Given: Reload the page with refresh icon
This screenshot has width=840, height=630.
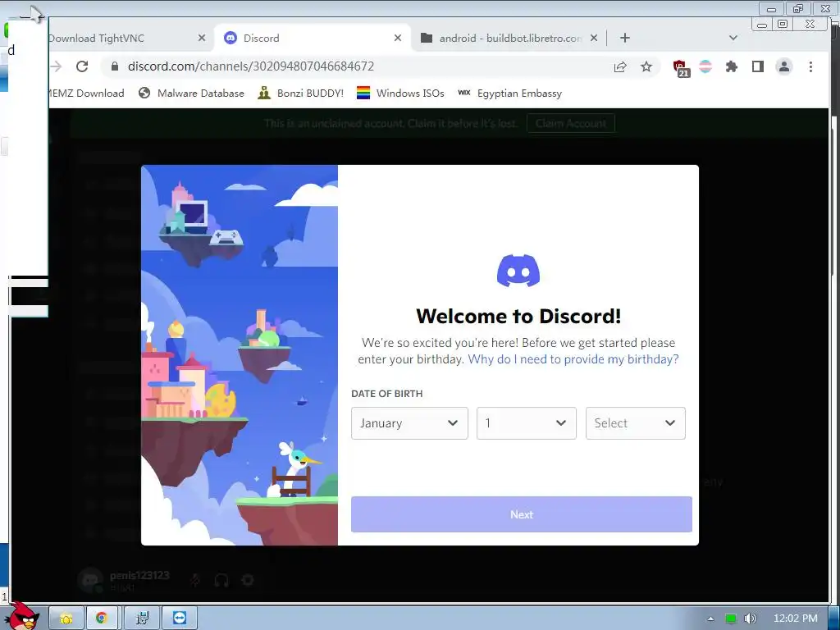Looking at the screenshot, I should coord(82,66).
